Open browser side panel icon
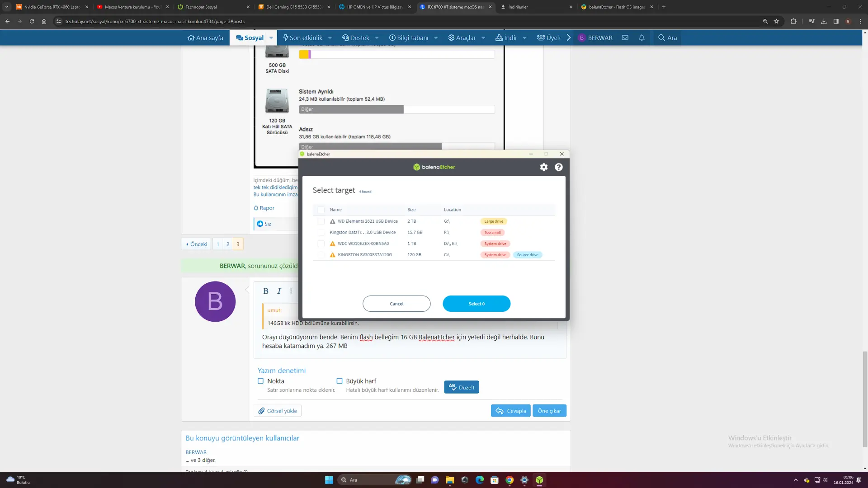This screenshot has height=488, width=868. 836,21
